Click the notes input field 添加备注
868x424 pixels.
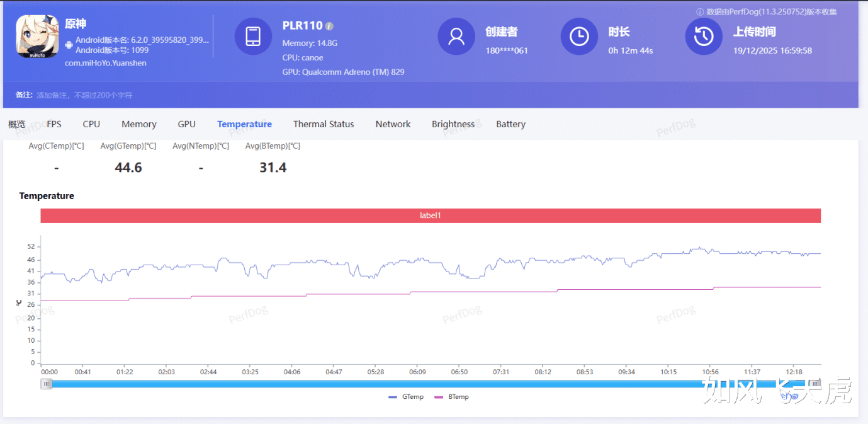pyautogui.click(x=84, y=95)
